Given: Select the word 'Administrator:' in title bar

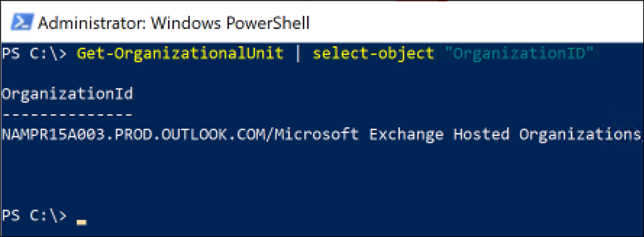Looking at the screenshot, I should click(x=91, y=22).
